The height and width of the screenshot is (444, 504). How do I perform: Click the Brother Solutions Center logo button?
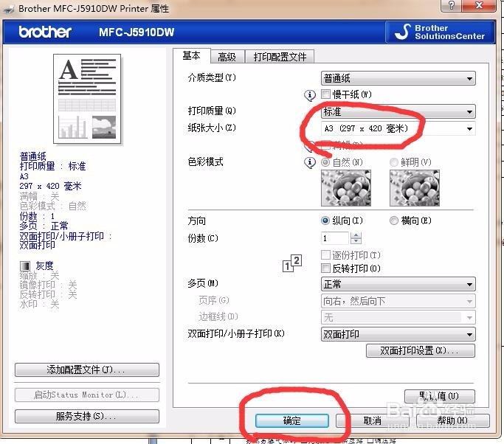[440, 32]
